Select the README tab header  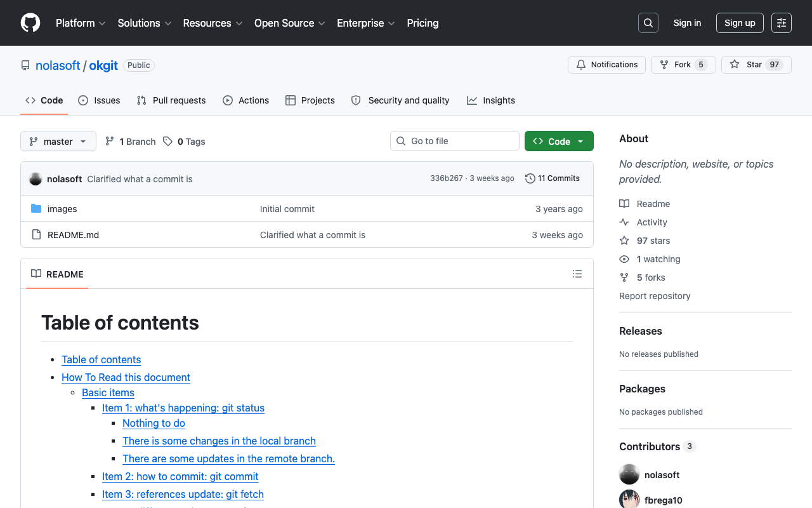pyautogui.click(x=58, y=274)
